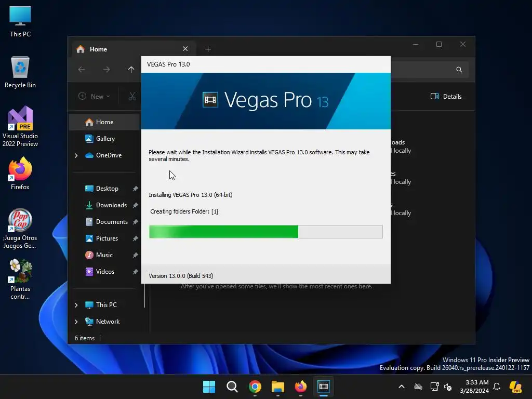Viewport: 532px width, 399px height.
Task: Go back in File Explorer
Action: click(x=82, y=70)
